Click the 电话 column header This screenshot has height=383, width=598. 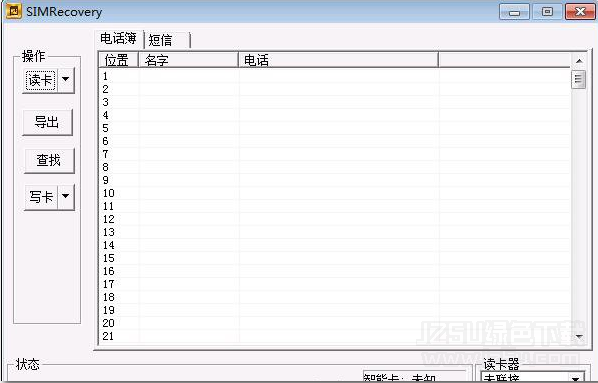pos(338,60)
